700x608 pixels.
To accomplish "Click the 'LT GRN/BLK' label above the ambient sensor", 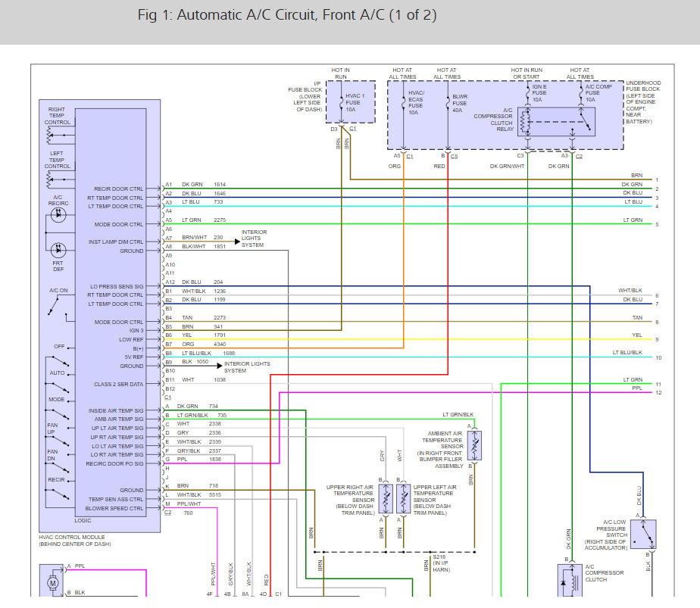I will [458, 414].
